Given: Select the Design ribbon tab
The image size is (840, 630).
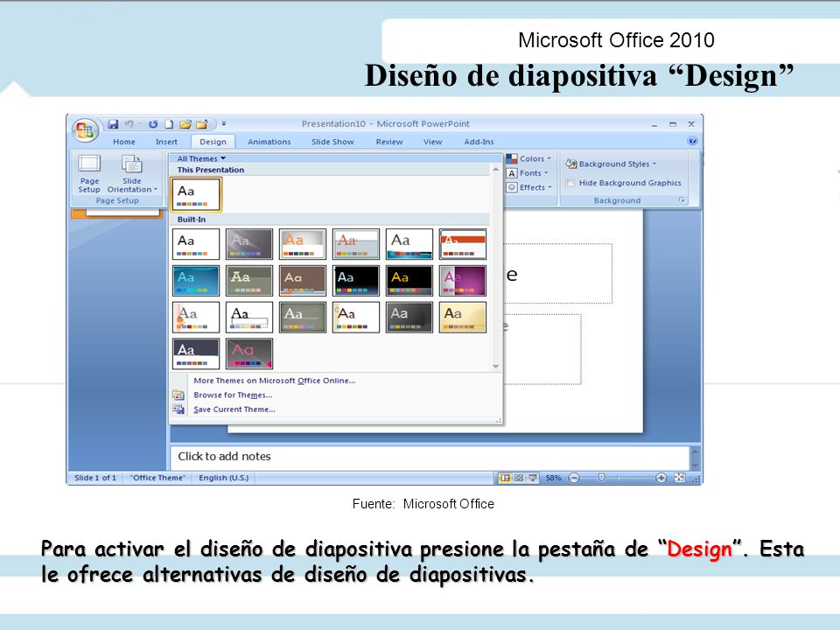Looking at the screenshot, I should (213, 142).
